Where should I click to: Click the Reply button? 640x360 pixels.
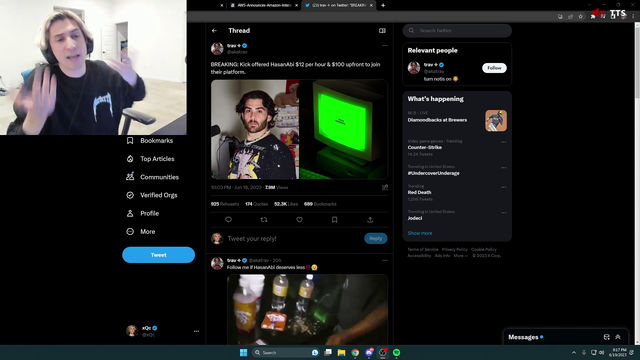[376, 238]
